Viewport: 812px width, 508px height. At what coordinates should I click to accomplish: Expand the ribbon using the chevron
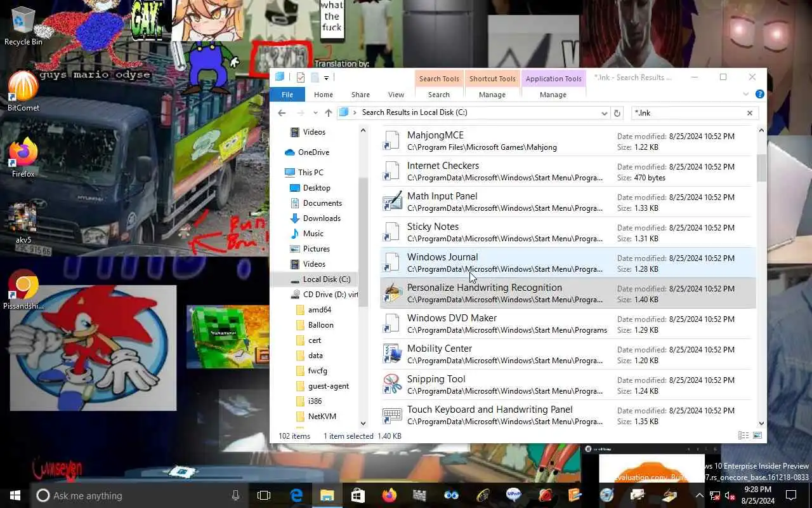pos(746,94)
